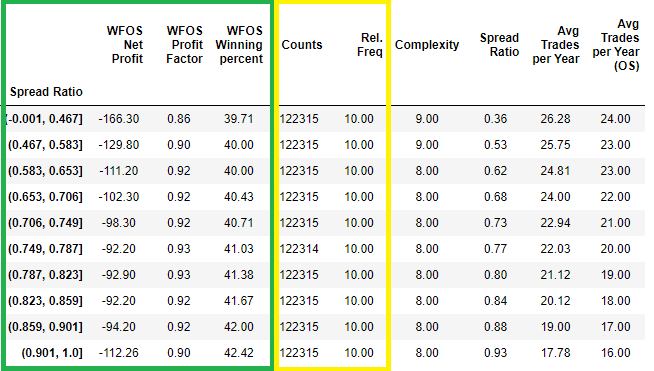
Task: Select the count cell showing 122314
Action: (299, 249)
